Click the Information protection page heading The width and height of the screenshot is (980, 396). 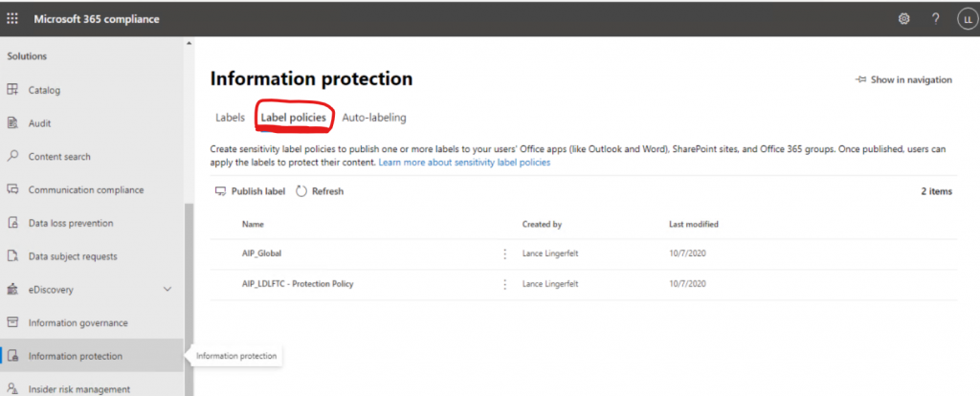click(311, 78)
